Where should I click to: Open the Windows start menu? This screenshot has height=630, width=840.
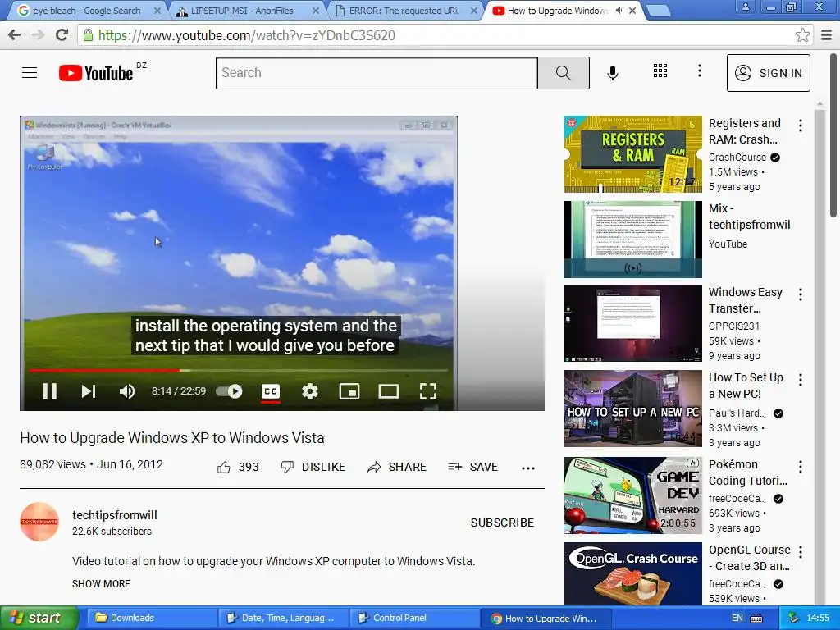[x=39, y=618]
